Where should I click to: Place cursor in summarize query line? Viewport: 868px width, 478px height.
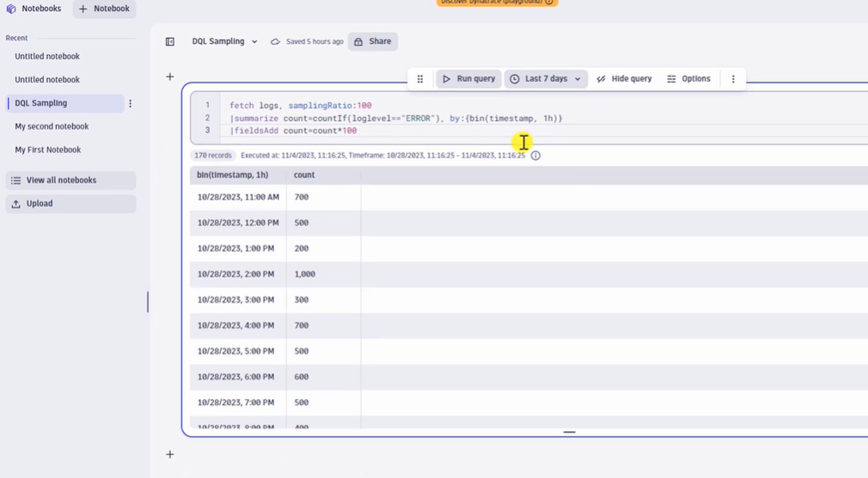click(x=396, y=118)
